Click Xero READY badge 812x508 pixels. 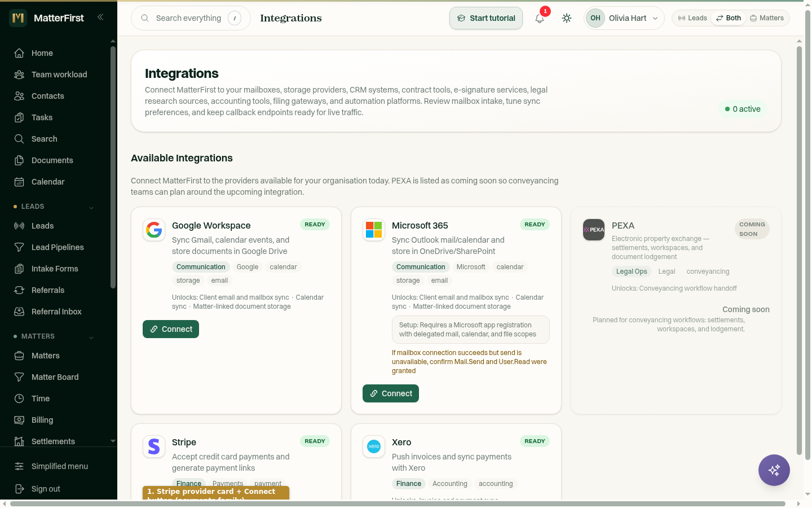pos(535,441)
